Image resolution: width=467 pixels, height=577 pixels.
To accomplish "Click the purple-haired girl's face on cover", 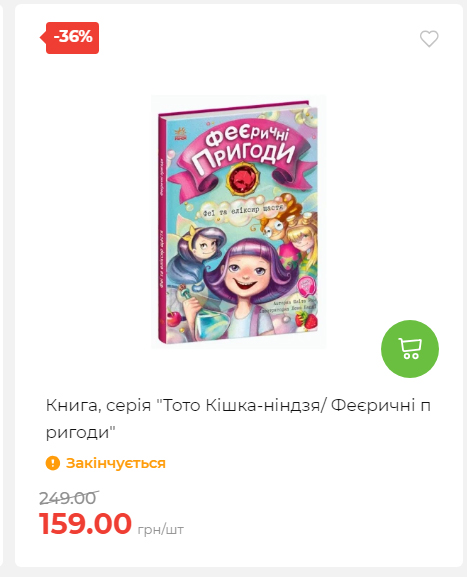I will click(243, 274).
